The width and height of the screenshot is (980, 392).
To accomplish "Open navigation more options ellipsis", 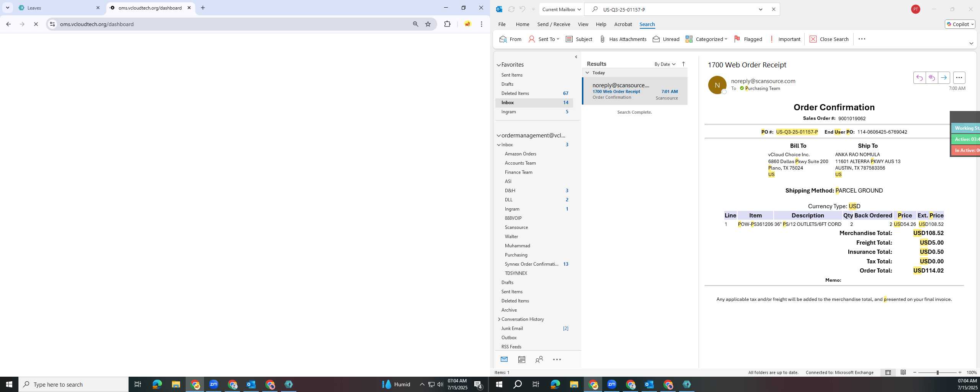I will pyautogui.click(x=557, y=359).
